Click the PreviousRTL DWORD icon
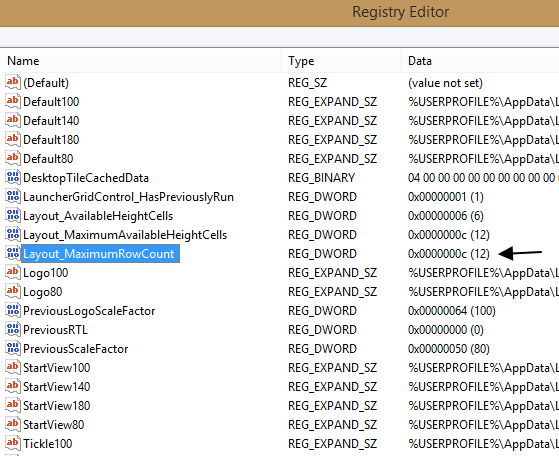 click(x=13, y=329)
